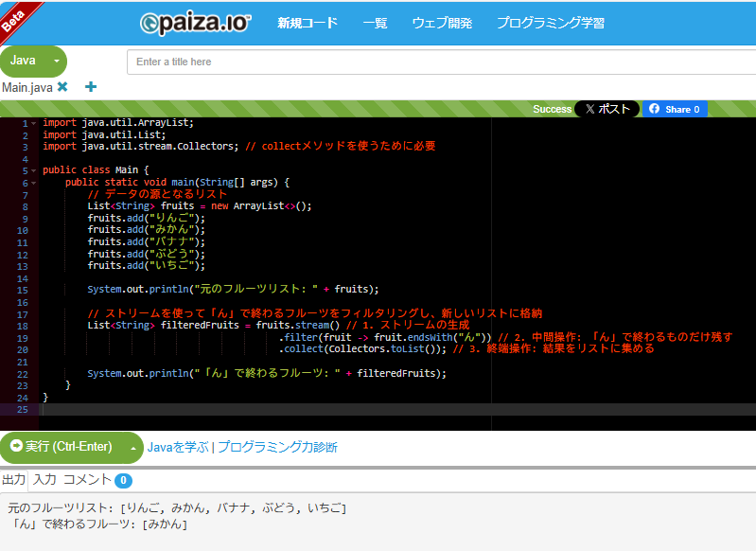Screen dimensions: 756x551
Task: Open the Javaを学ぶ link
Action: click(x=177, y=447)
